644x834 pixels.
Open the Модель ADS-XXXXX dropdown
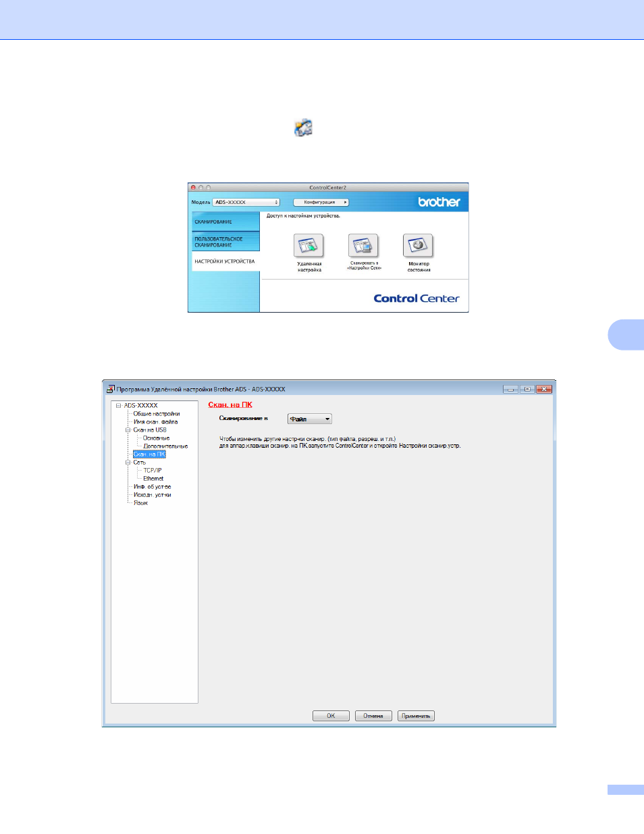(x=246, y=202)
